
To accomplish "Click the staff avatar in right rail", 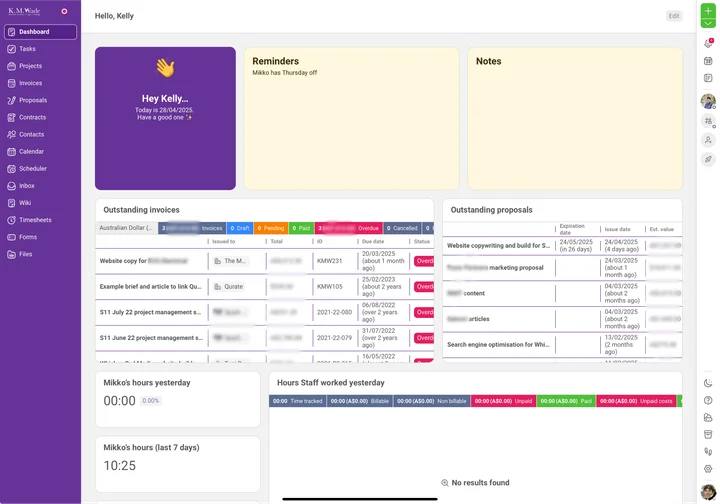I will (708, 101).
